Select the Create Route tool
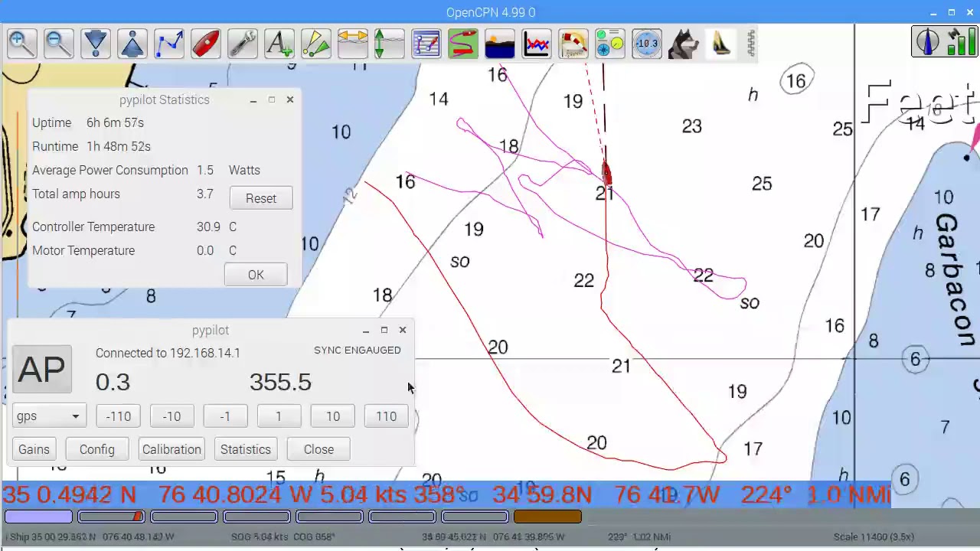Viewport: 980px width, 551px height. (x=169, y=44)
